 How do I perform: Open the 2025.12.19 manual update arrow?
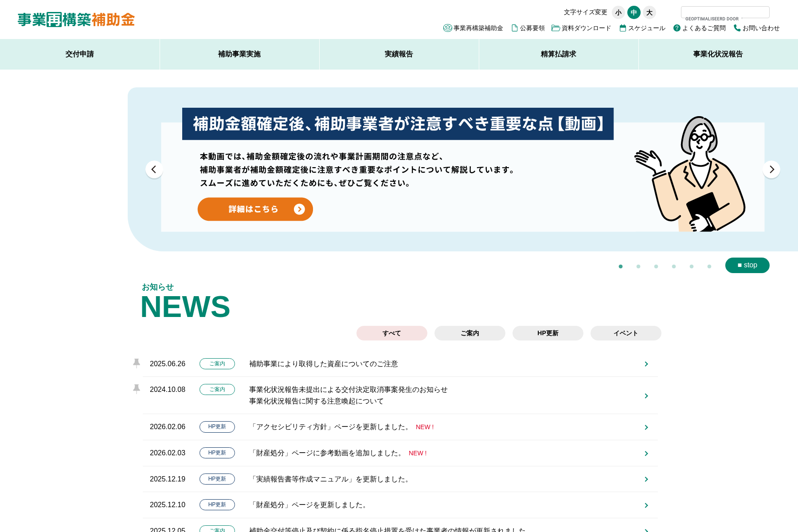646,479
